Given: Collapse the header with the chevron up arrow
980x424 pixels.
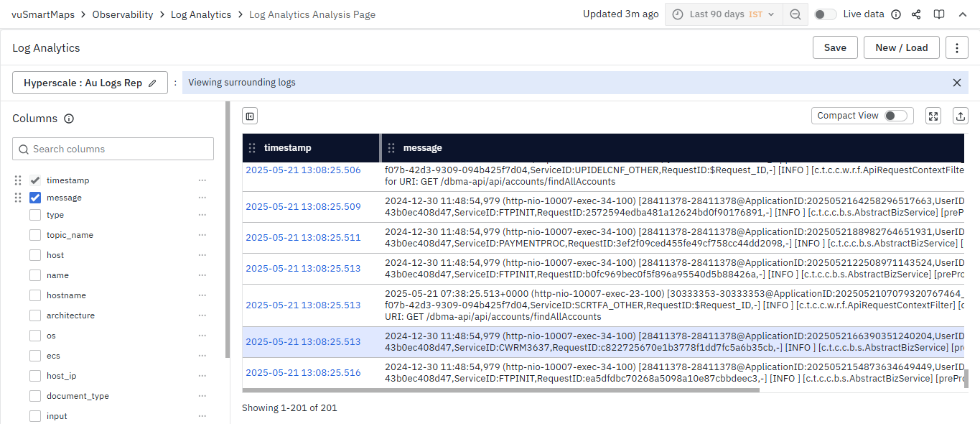Looking at the screenshot, I should click(962, 14).
